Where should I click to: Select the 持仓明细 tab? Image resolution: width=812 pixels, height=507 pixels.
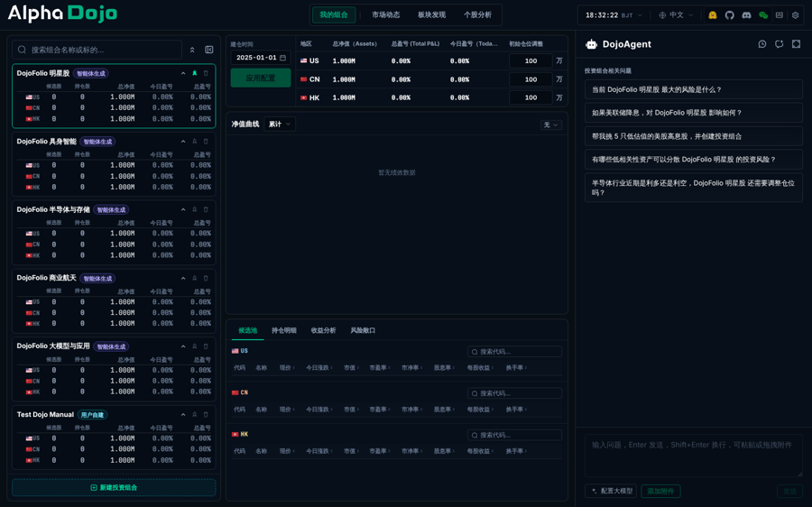point(284,330)
